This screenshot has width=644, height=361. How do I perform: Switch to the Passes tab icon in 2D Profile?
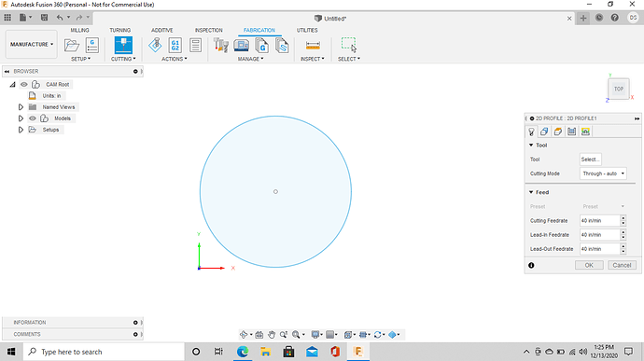572,132
